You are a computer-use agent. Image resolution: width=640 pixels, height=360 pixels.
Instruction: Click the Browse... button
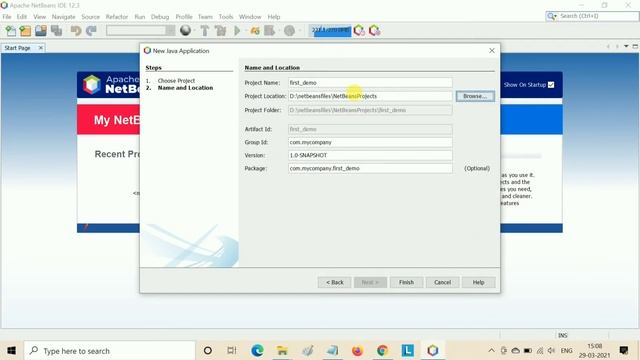tap(475, 96)
